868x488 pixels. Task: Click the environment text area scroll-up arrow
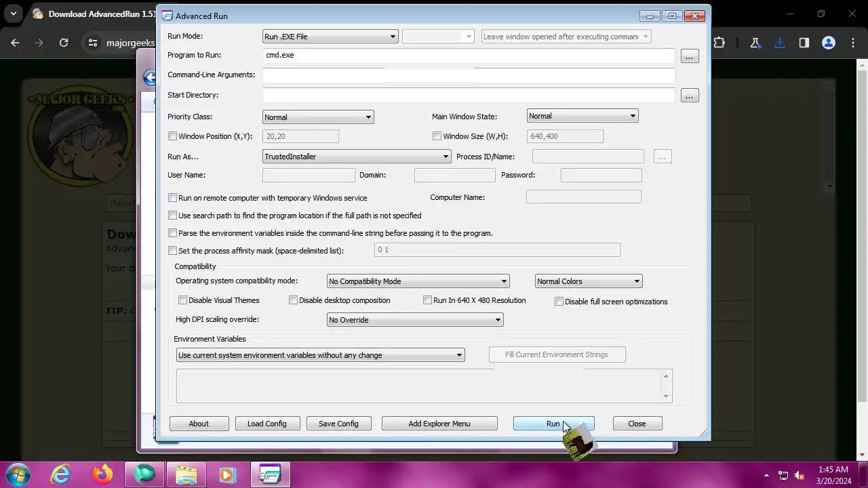click(x=666, y=376)
